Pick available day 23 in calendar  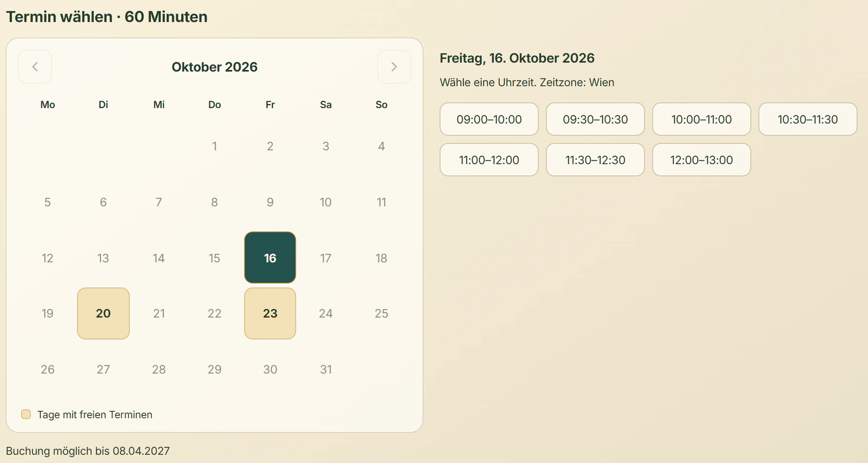coord(270,313)
